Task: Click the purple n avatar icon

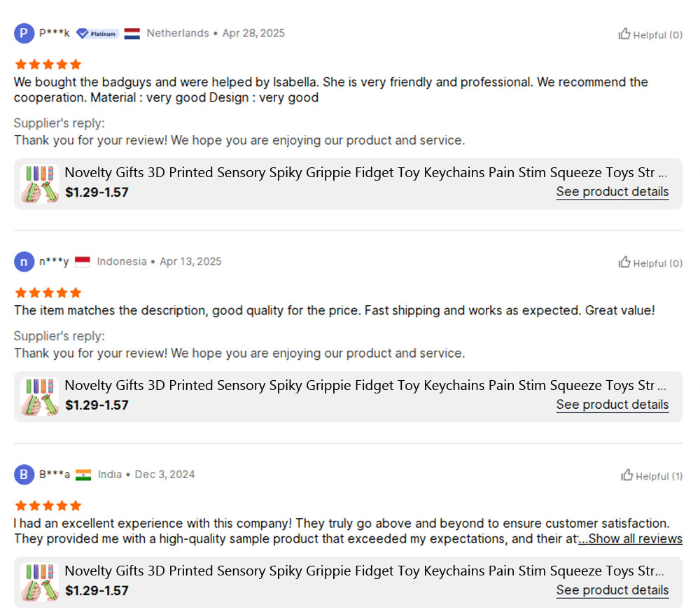Action: point(24,262)
